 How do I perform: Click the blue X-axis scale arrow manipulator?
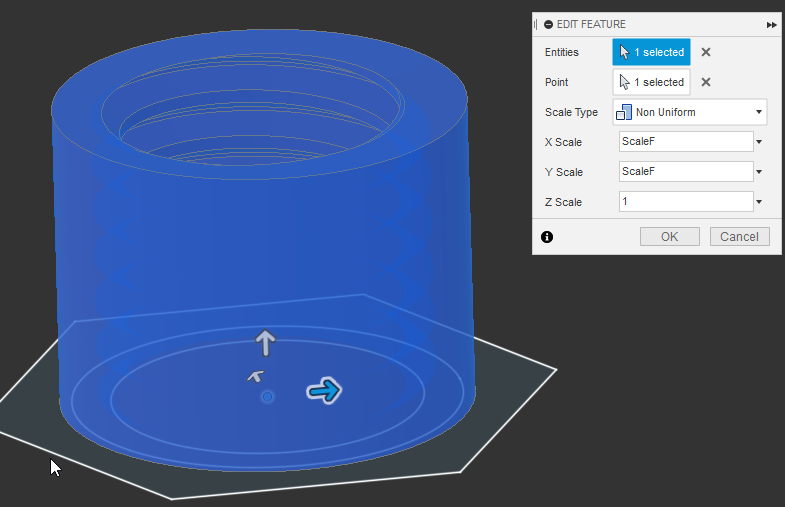click(x=324, y=390)
